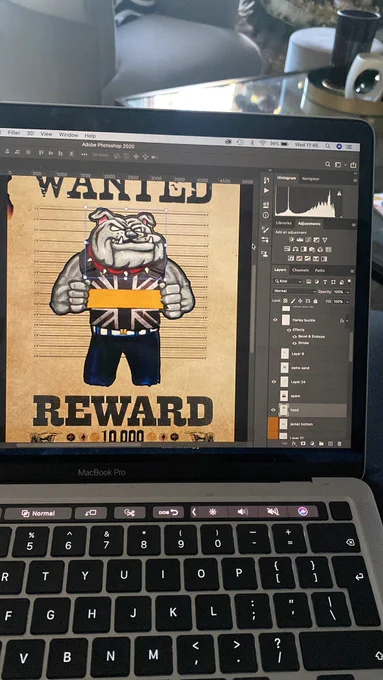The image size is (383, 680).
Task: Create a new group with folder icon
Action: [x=321, y=444]
